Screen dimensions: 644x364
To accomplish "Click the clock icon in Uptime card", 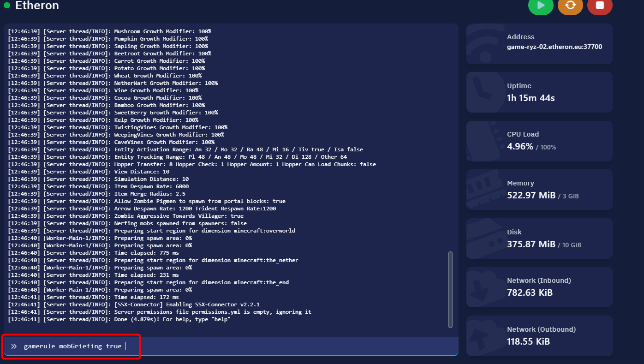I will [482, 92].
